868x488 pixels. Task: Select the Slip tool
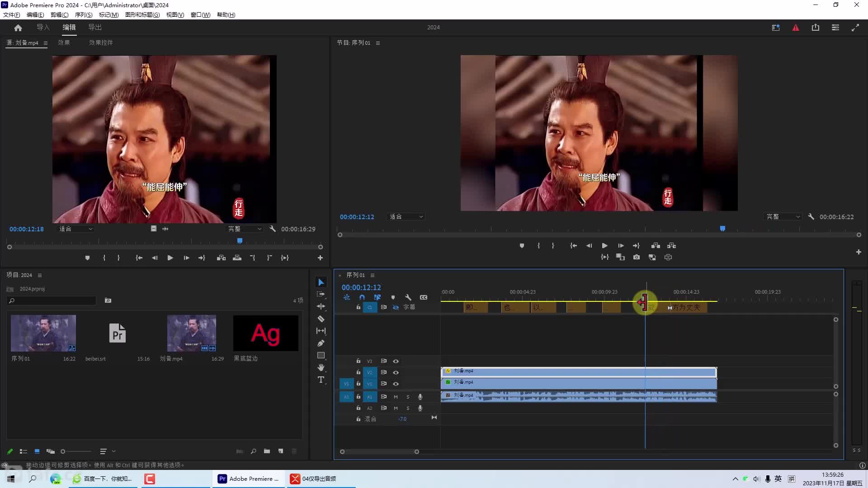tap(321, 331)
